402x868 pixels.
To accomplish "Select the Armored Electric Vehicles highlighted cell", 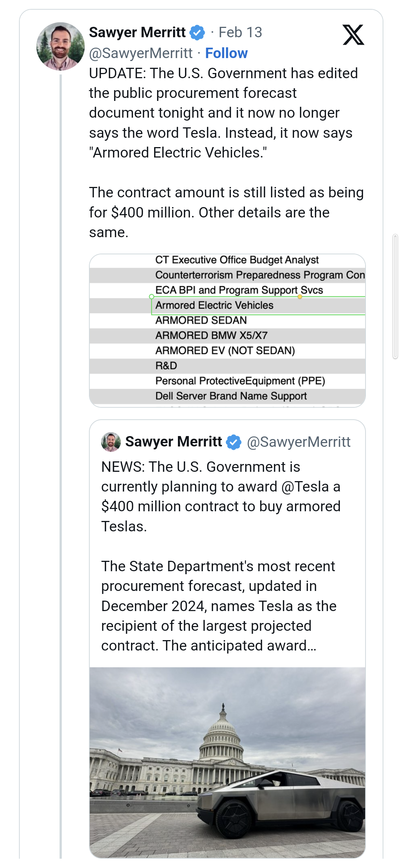I will coord(215,305).
